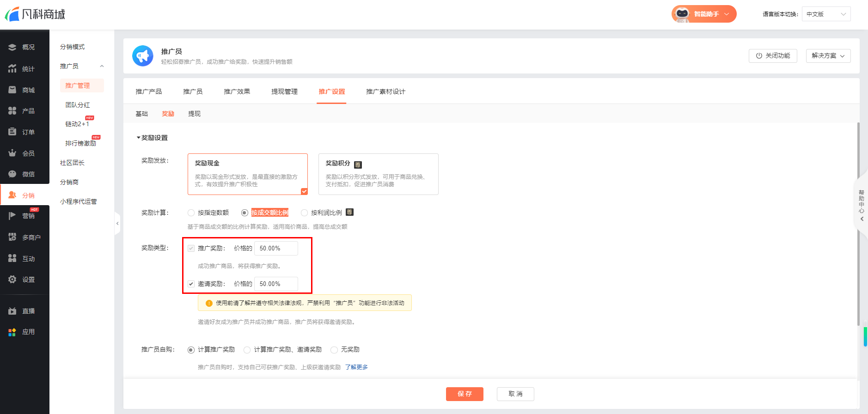
Task: Open 分销商 in the sidebar
Action: point(69,182)
